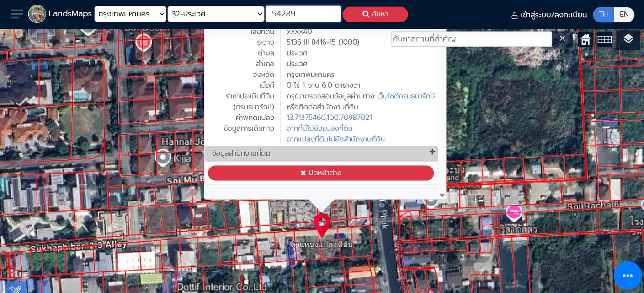Open จากที่นี่ไปยังแปลงที่ดิน directions link
Image resolution: width=644 pixels, height=293 pixels.
pos(319,128)
